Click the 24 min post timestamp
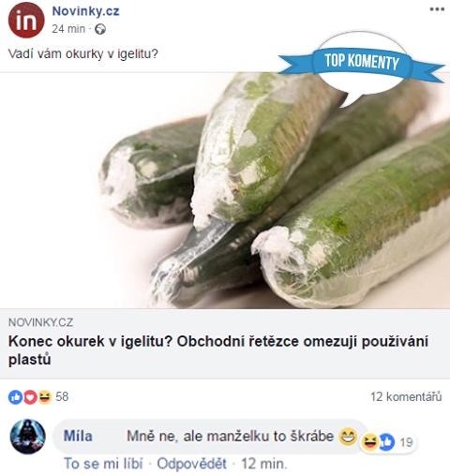Viewport: 450px width, 476px height. tap(68, 29)
